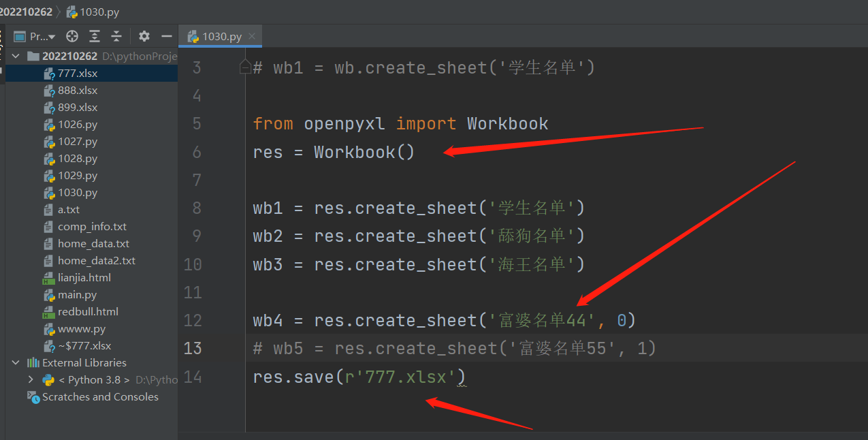The image size is (868, 440).
Task: Click the External Libraries icon
Action: pyautogui.click(x=33, y=363)
